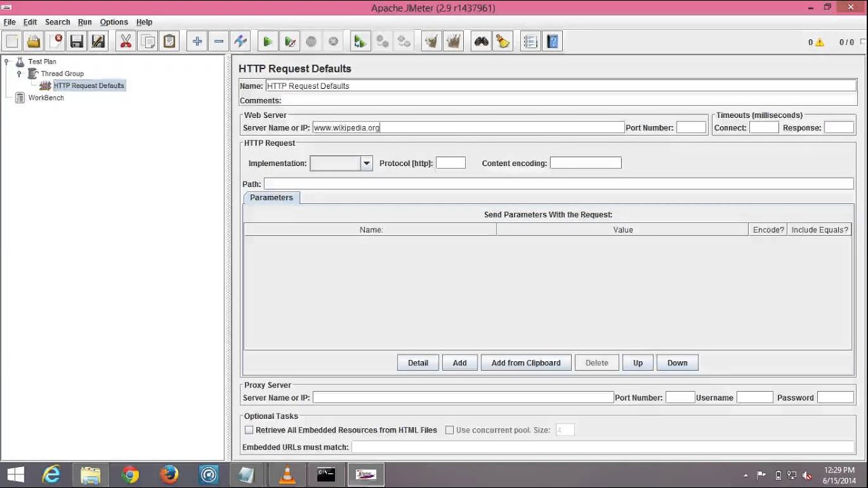
Task: Click the New test plan toolbar icon
Action: 12,41
